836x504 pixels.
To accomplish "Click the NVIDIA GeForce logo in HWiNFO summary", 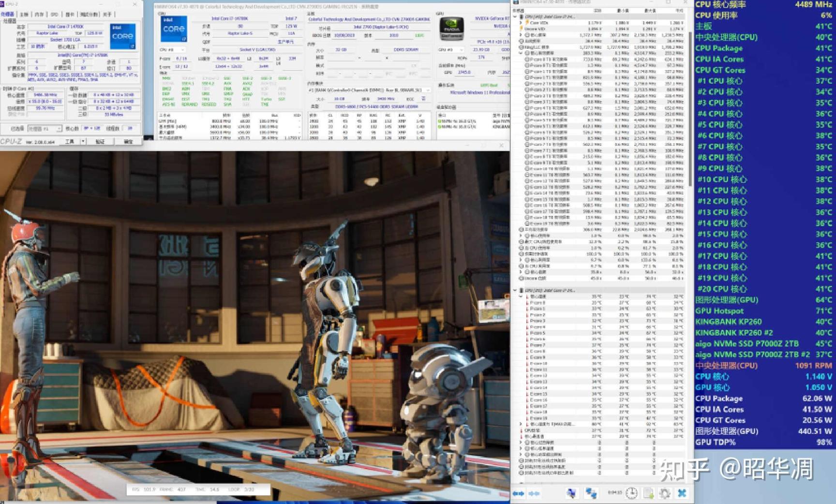I will tap(451, 29).
